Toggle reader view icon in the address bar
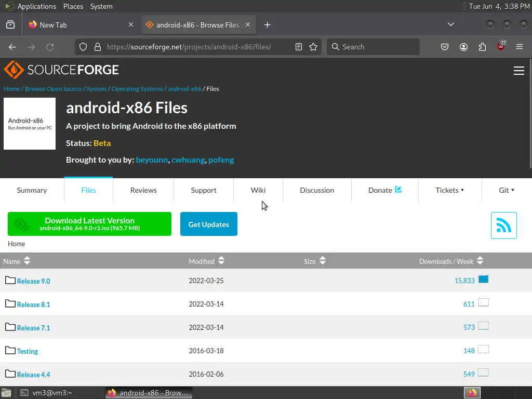532x399 pixels. pyautogui.click(x=299, y=47)
